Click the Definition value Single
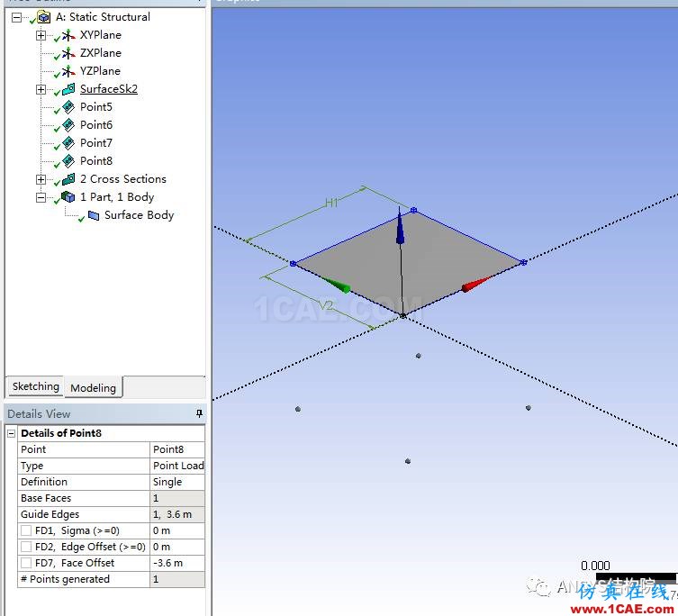Screen dimensions: 678x616 (x=177, y=482)
